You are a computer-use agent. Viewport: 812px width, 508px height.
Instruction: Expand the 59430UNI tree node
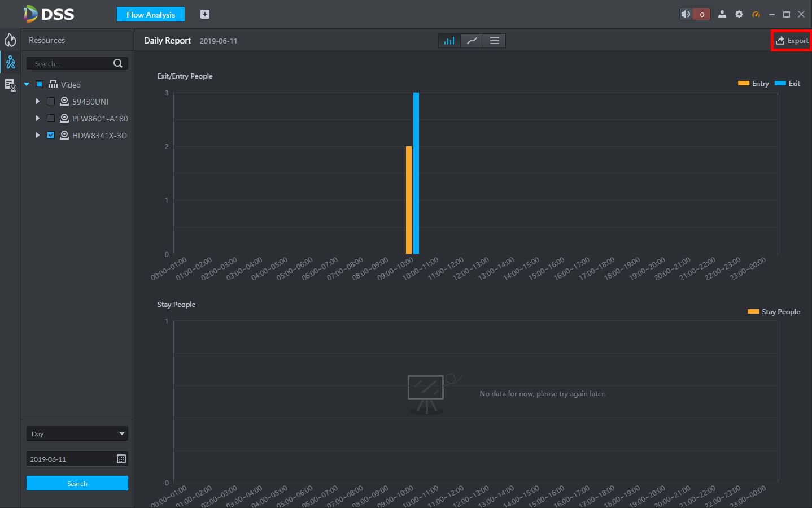point(37,102)
